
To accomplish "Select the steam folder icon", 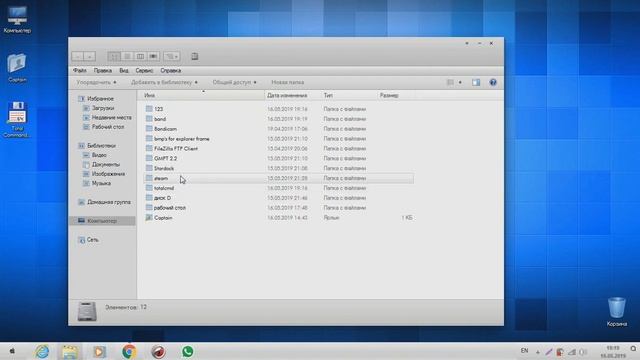I will 149,178.
